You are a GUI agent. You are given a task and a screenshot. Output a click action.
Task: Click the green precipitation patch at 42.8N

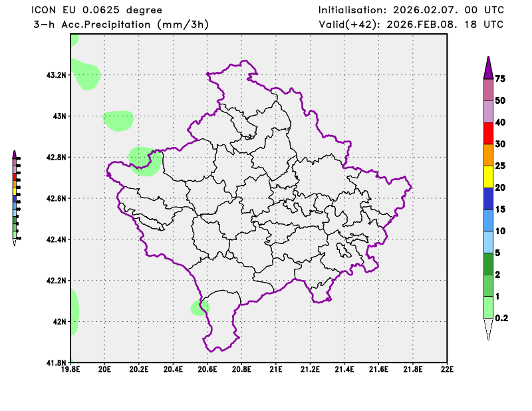143,161
